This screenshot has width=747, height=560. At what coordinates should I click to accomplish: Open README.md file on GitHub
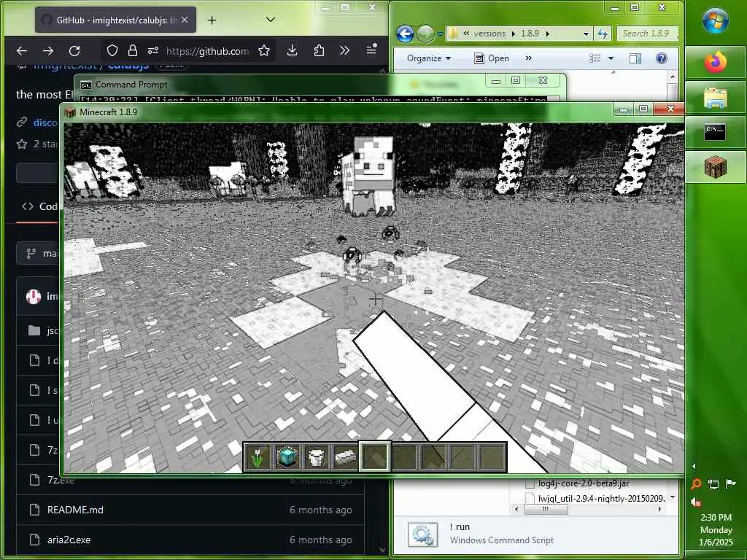(75, 510)
